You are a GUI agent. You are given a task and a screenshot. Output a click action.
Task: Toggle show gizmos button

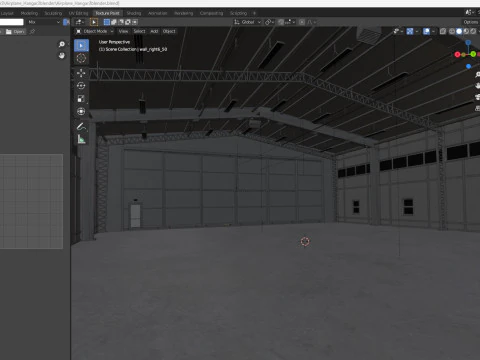click(410, 31)
